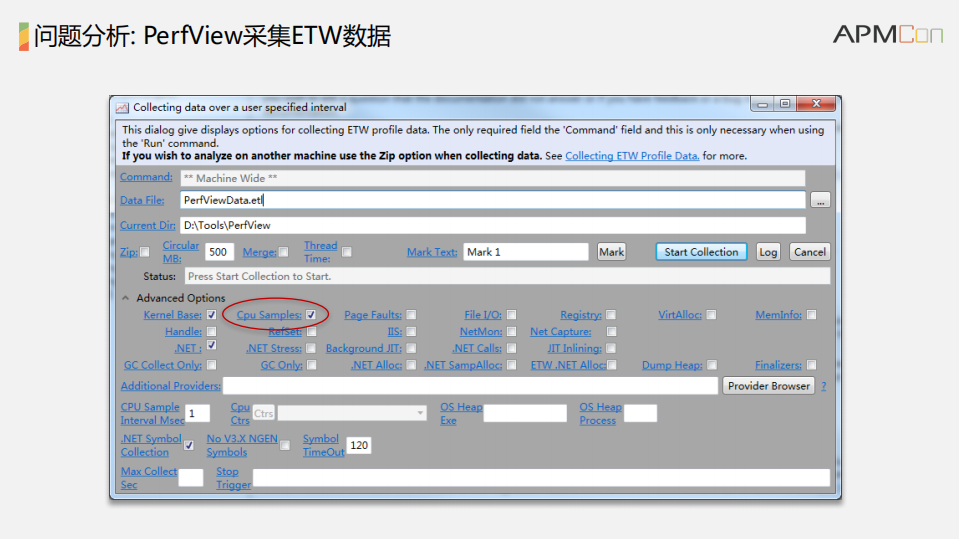Enable the MemInfo checkbox

[x=811, y=314]
